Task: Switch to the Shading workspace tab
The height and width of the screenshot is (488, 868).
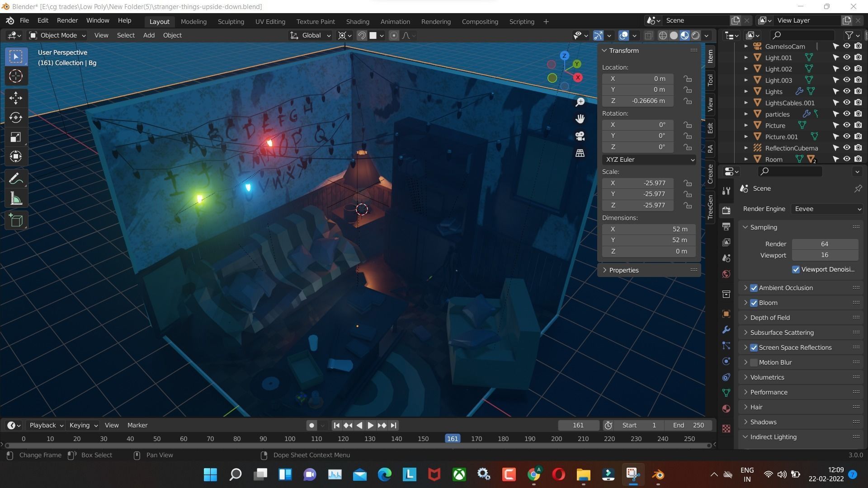Action: (358, 21)
